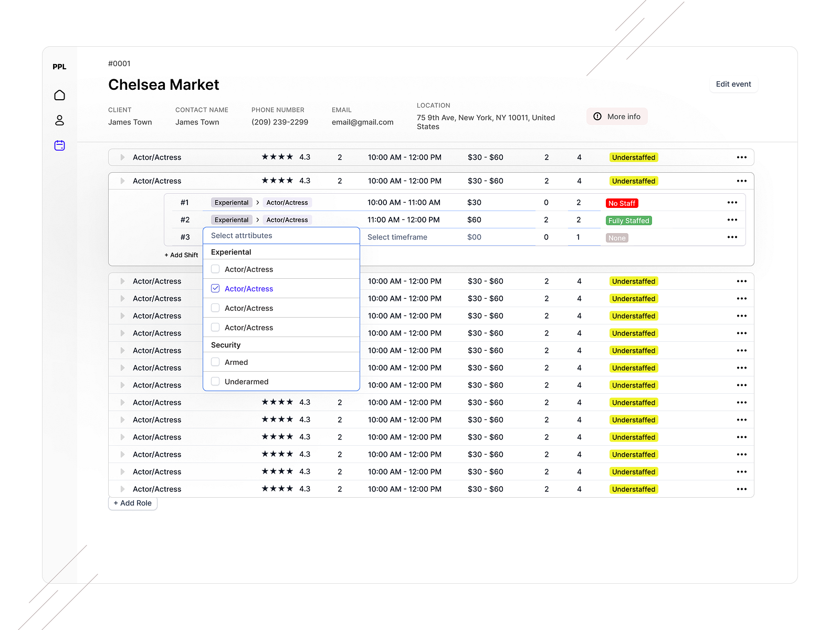The width and height of the screenshot is (840, 630).
Task: Click the PPL logo at top left
Action: pos(59,67)
